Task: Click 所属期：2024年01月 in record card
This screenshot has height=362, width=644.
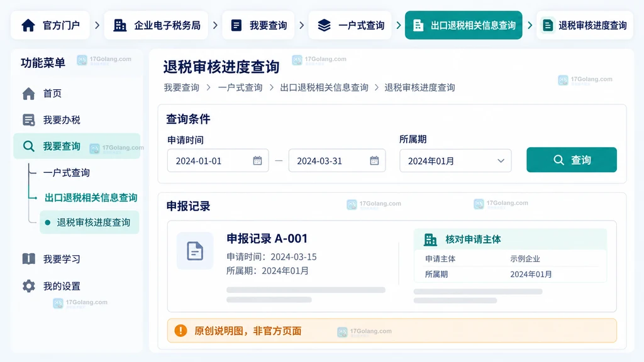Action: [x=267, y=271]
